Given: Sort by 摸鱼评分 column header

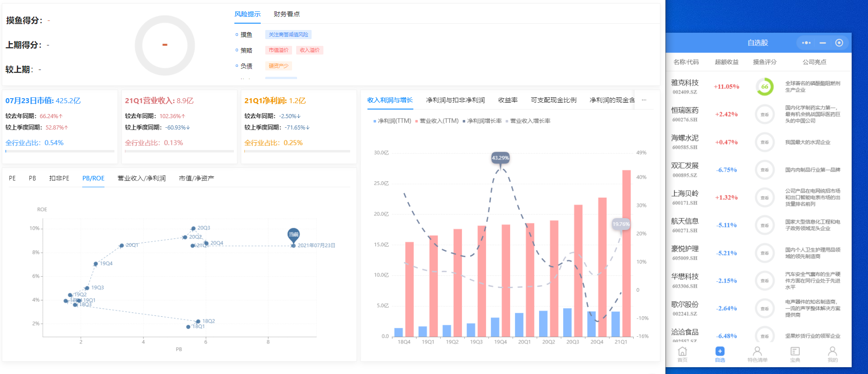Looking at the screenshot, I should (765, 62).
